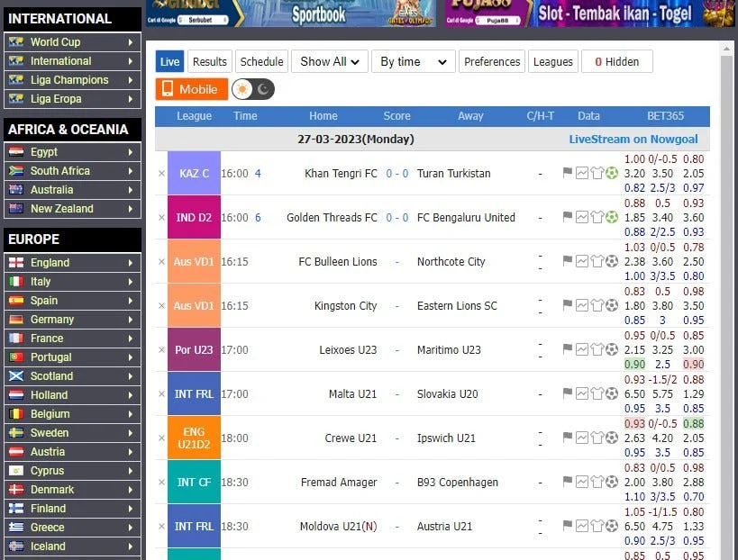
Task: Open the Sportbook banner ad
Action: click(x=291, y=14)
